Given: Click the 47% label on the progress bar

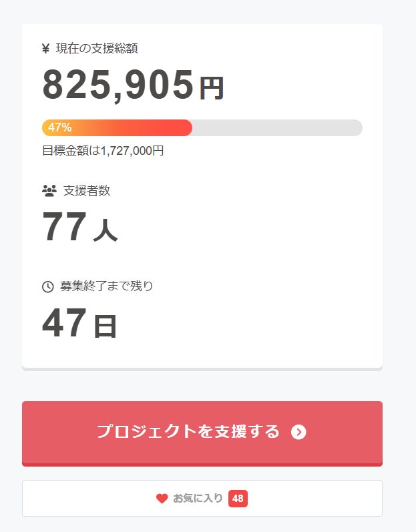Looking at the screenshot, I should pyautogui.click(x=60, y=128).
